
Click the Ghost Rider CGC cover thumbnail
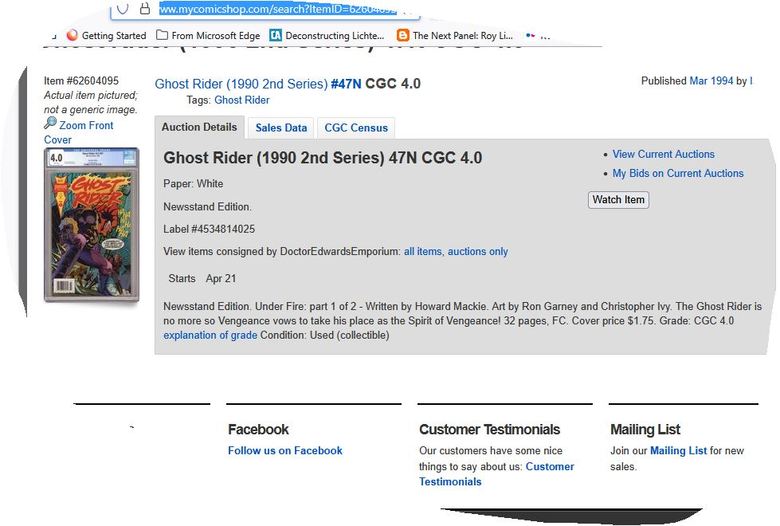[92, 224]
